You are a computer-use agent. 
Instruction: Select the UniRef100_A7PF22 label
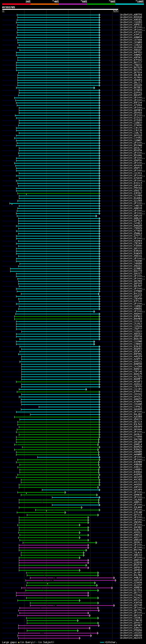[131, 35]
